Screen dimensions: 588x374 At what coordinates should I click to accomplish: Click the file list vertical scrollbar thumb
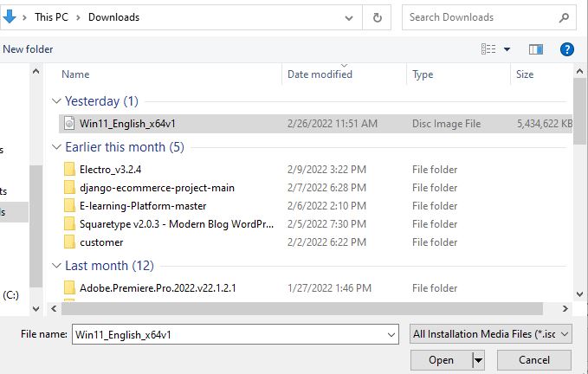pos(579,111)
